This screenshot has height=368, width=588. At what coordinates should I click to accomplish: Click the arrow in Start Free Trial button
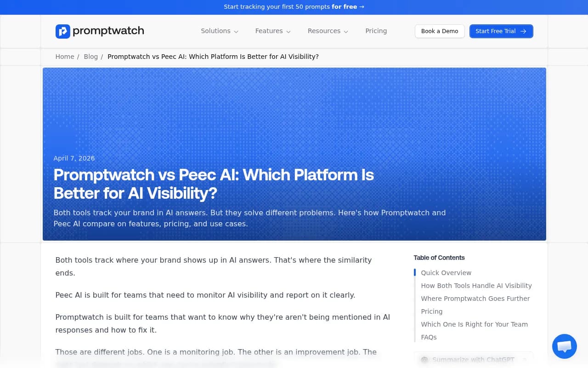pyautogui.click(x=523, y=31)
